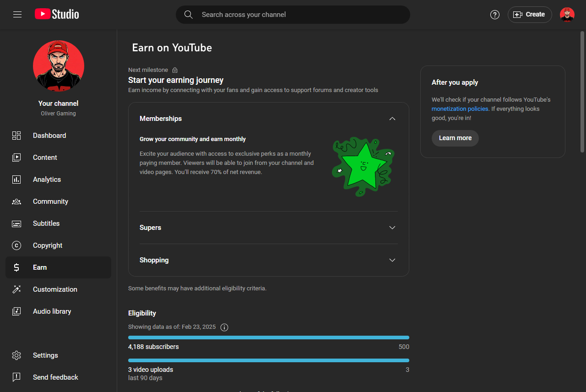Click the Earn dollar sign icon

pos(16,267)
